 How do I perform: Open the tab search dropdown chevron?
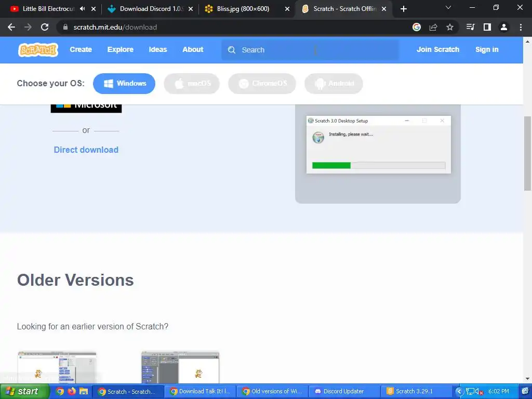coord(448,7)
